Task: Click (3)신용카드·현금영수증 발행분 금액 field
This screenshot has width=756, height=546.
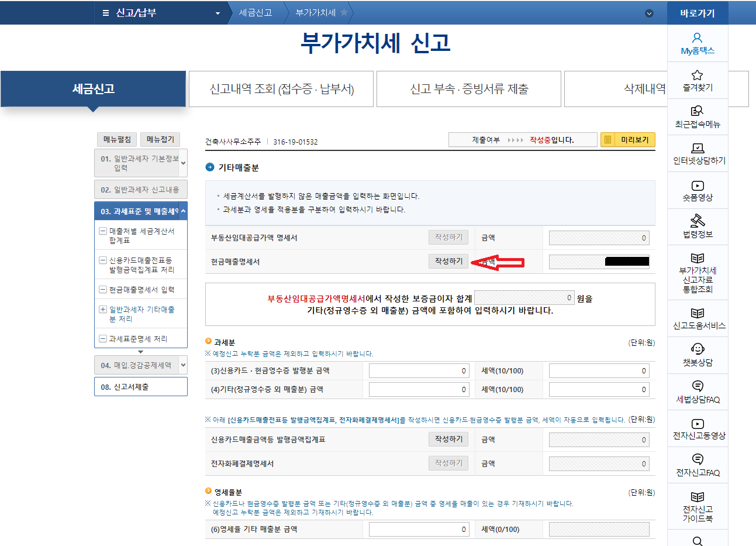Action: 419,370
